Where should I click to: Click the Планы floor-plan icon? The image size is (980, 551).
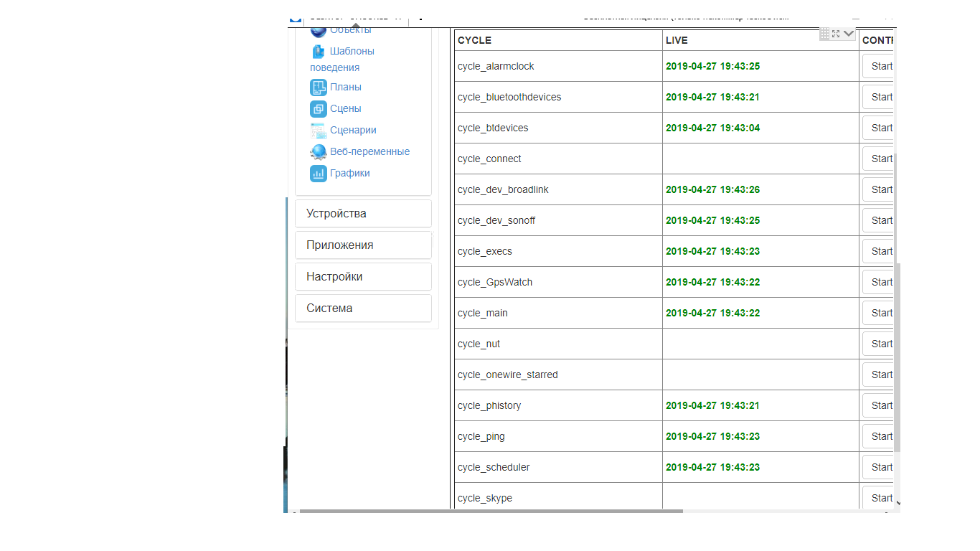[319, 88]
